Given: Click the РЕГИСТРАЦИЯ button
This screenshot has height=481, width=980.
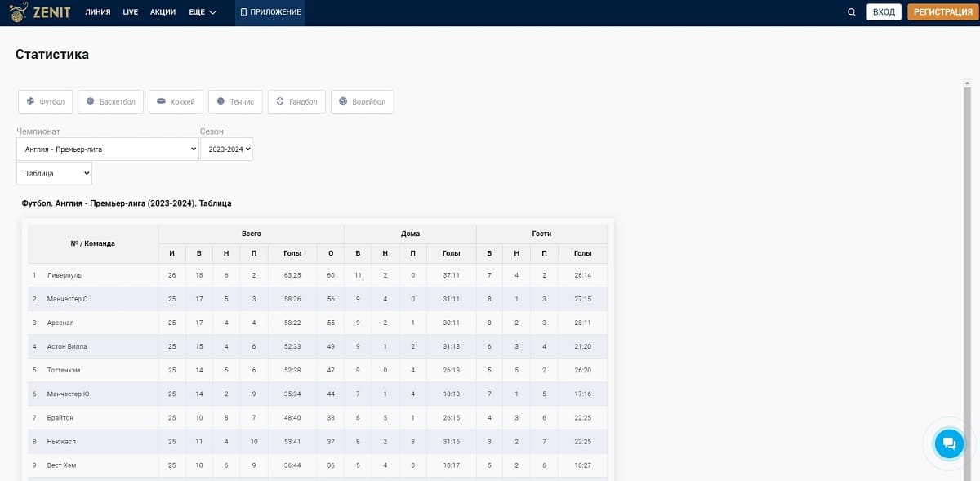Looking at the screenshot, I should (943, 12).
